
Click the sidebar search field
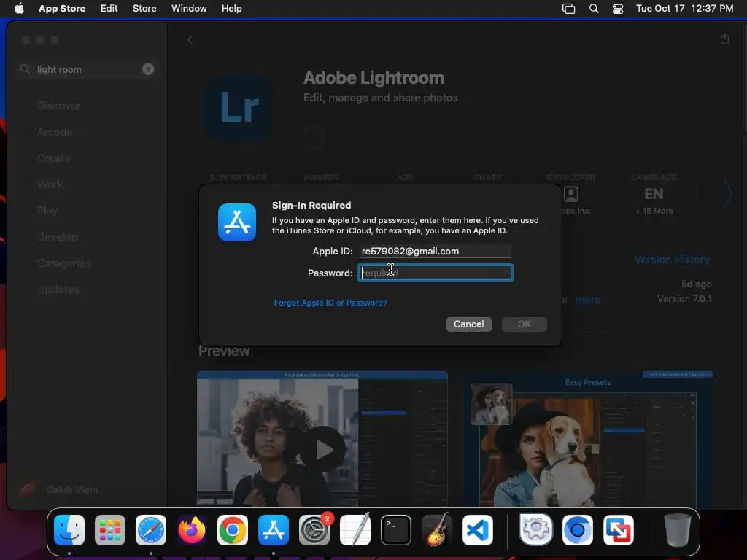coord(88,69)
